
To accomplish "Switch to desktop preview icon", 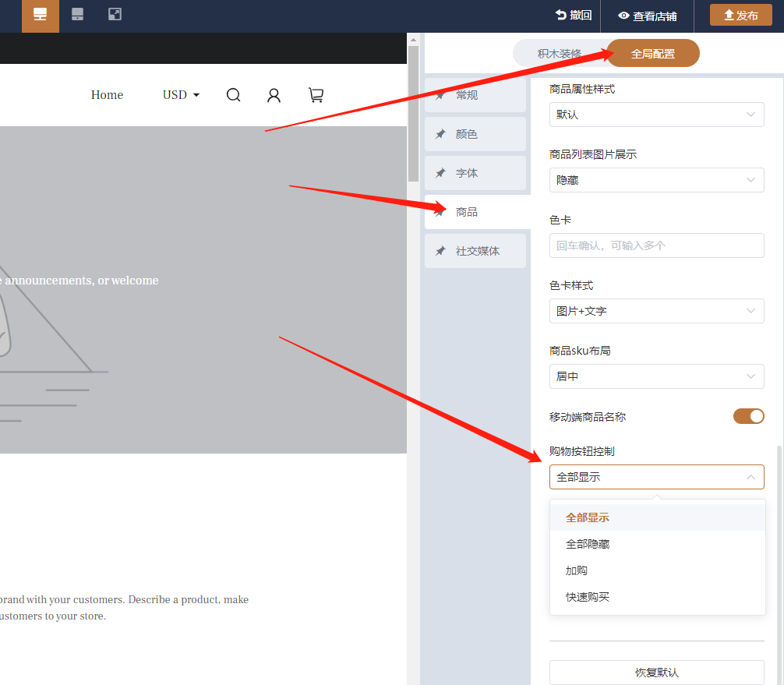I will pos(40,15).
